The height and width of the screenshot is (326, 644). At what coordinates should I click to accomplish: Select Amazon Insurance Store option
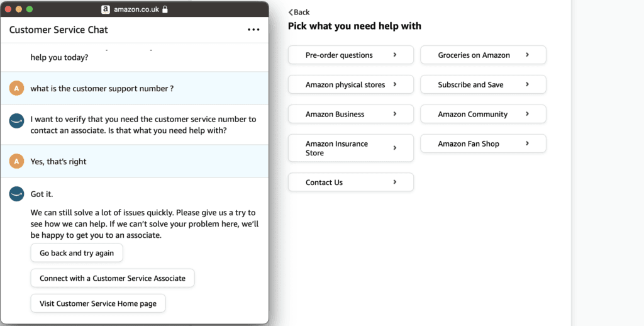click(350, 149)
